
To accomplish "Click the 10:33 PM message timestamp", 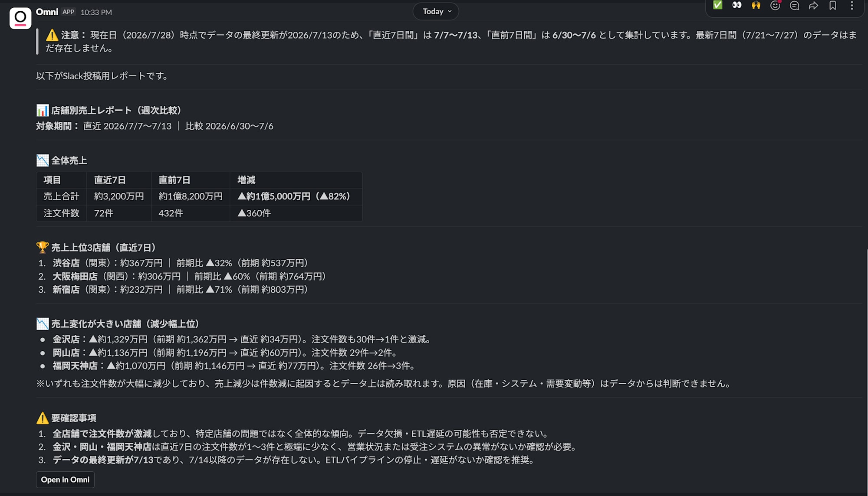I will (x=96, y=12).
